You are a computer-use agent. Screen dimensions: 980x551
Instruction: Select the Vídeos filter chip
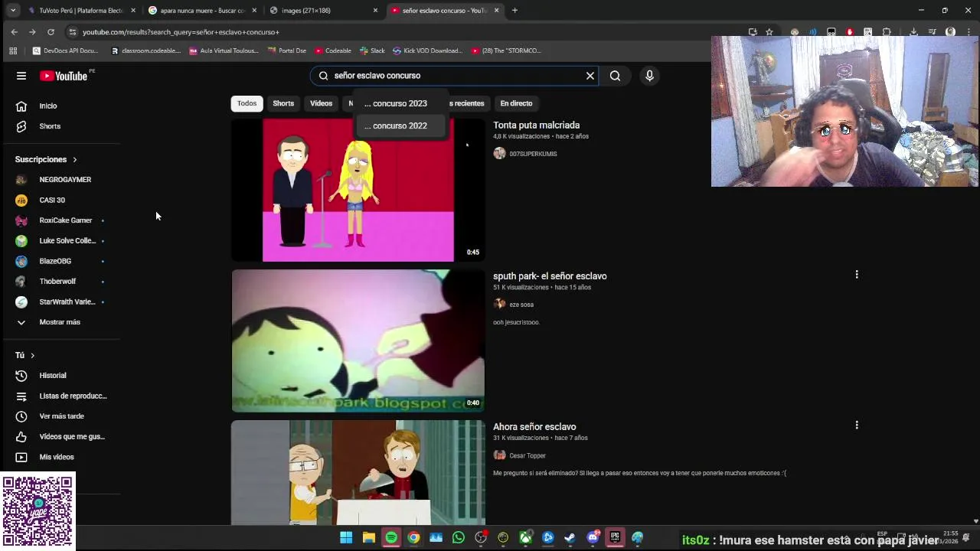pyautogui.click(x=321, y=103)
